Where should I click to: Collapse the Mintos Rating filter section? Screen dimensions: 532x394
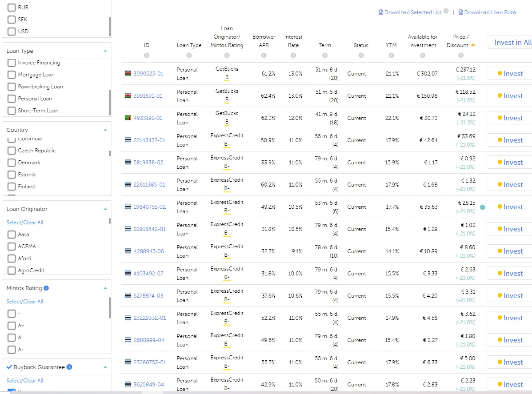[105, 288]
